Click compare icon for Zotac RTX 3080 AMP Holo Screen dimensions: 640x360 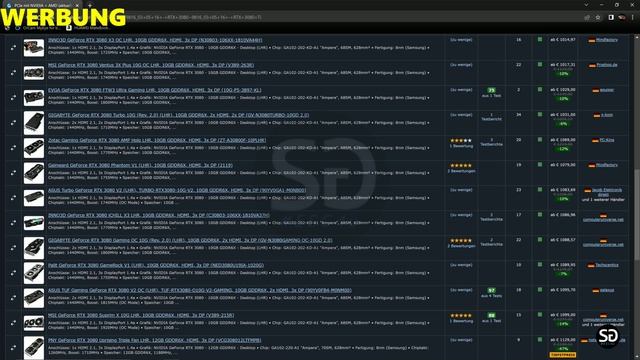point(13,148)
